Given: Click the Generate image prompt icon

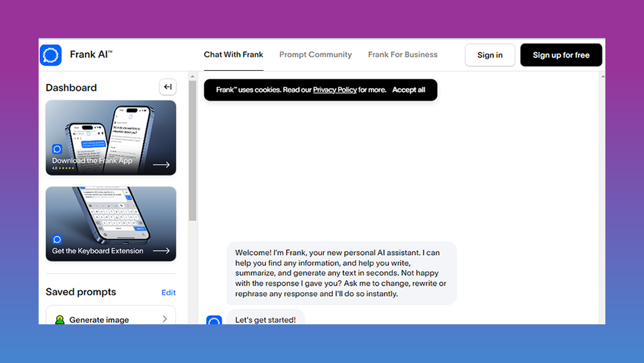Looking at the screenshot, I should tap(60, 320).
